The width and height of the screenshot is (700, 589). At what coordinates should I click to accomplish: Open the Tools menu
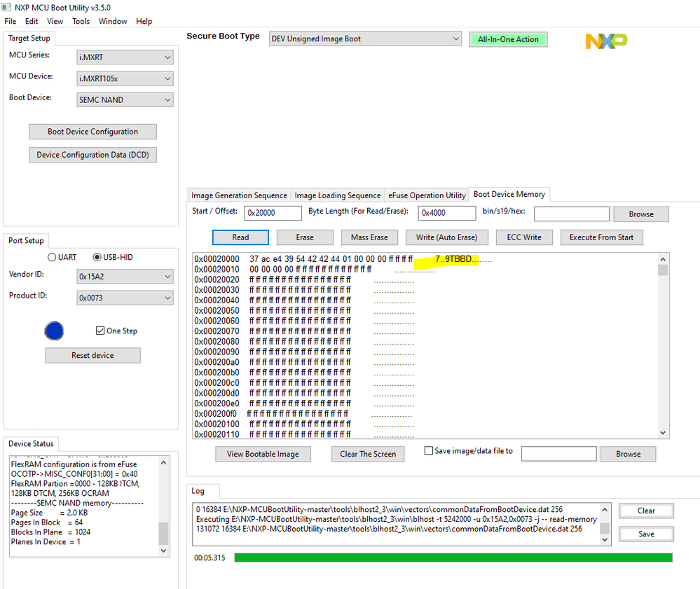click(81, 22)
